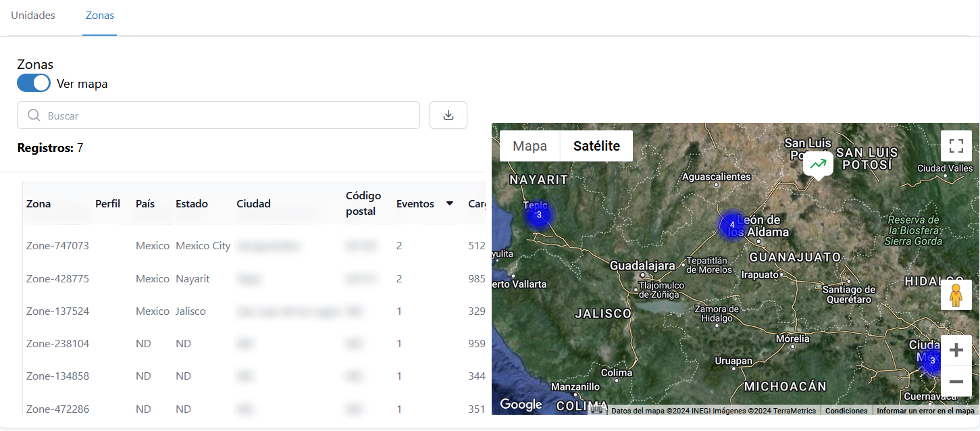
Task: Open the cluster marker near Tepic
Action: 538,215
